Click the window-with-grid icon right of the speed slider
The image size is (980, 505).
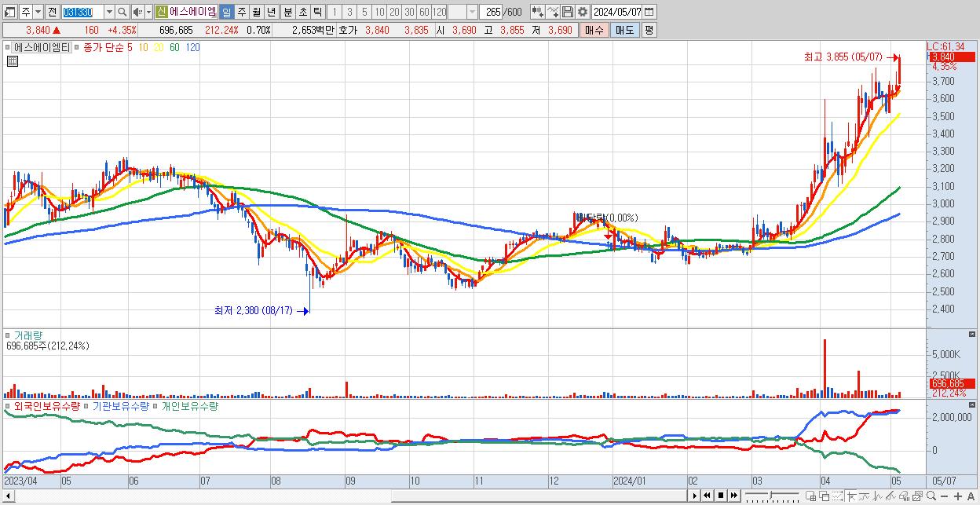click(x=811, y=496)
